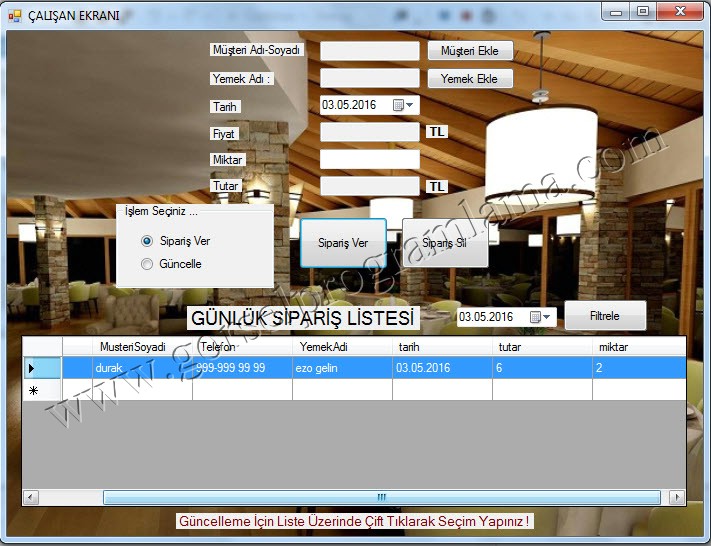Click the Müşteri Ekle button
711x546 pixels.
470,51
